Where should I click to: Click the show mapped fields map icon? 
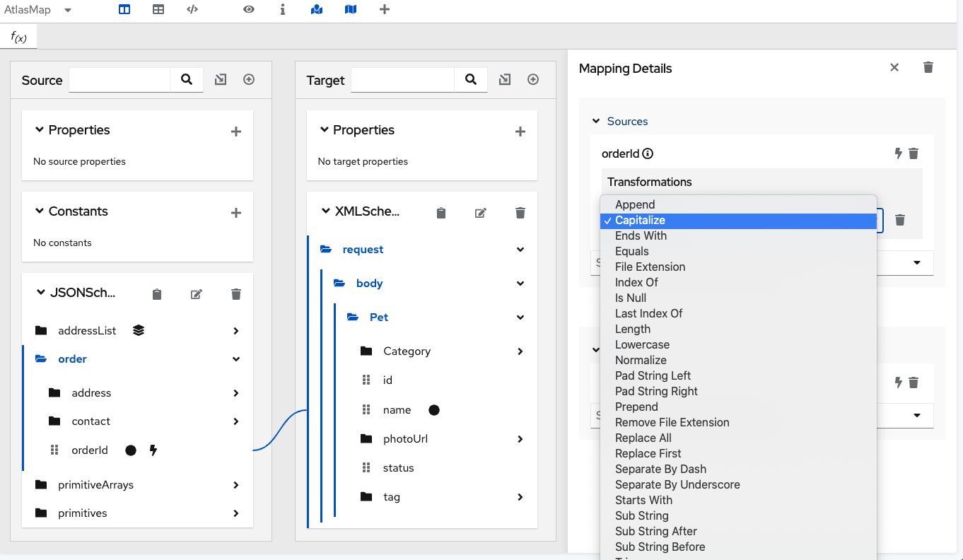point(316,9)
